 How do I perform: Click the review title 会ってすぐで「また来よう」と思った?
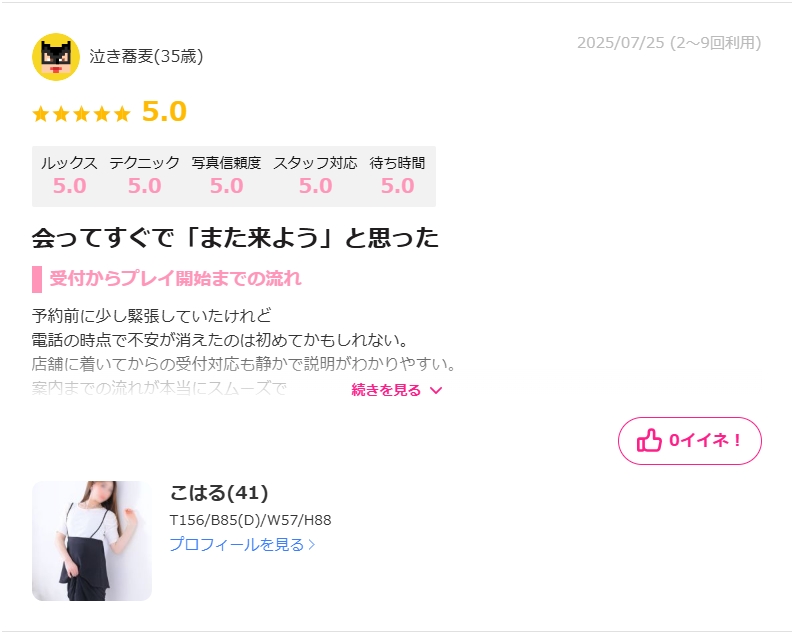pyautogui.click(x=235, y=238)
